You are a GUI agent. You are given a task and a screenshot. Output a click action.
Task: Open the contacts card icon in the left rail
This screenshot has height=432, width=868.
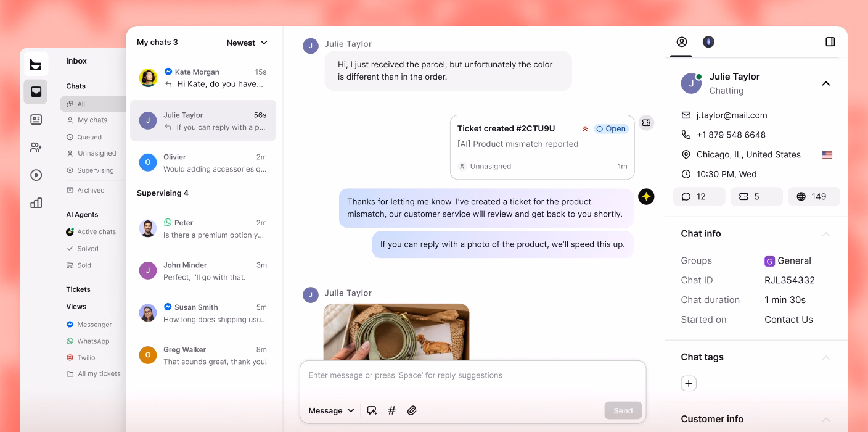(x=36, y=120)
